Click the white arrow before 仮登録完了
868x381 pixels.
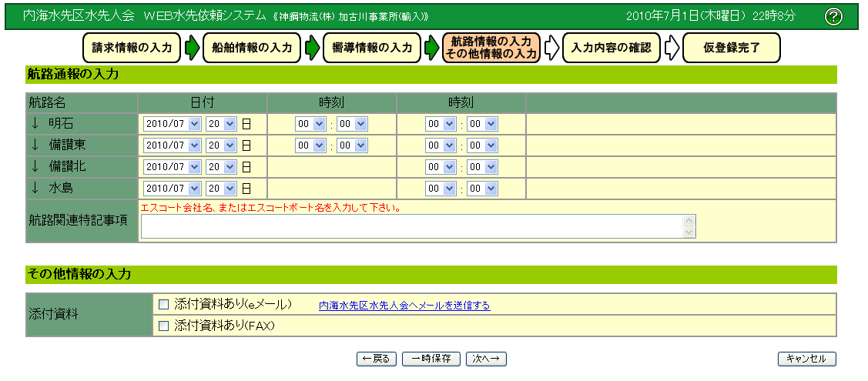pyautogui.click(x=672, y=48)
